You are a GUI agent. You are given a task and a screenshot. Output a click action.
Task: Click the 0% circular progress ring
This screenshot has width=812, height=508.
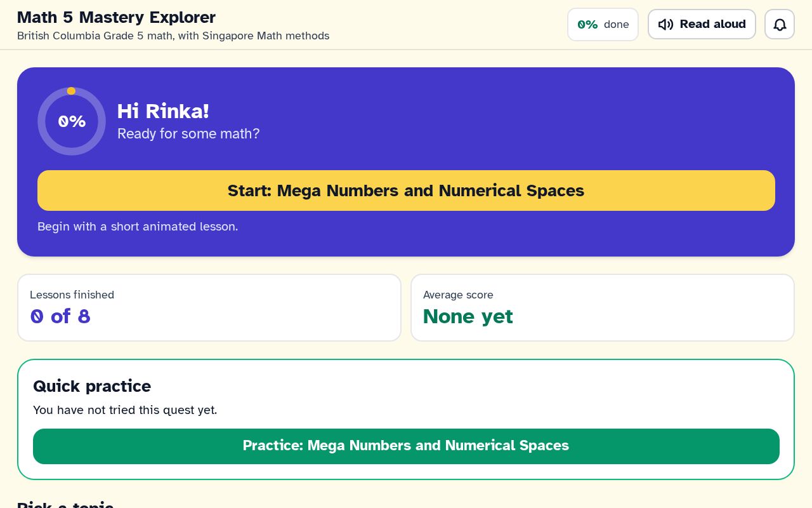coord(72,121)
